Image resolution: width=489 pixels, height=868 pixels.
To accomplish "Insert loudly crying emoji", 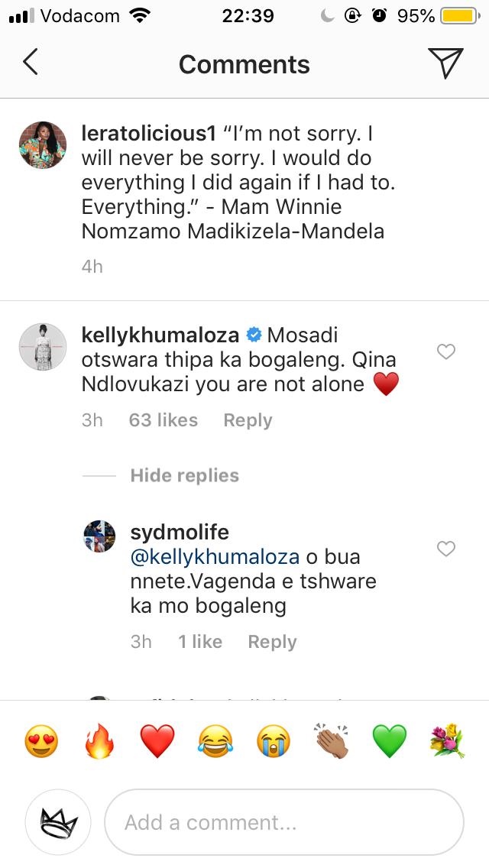I will [x=274, y=742].
